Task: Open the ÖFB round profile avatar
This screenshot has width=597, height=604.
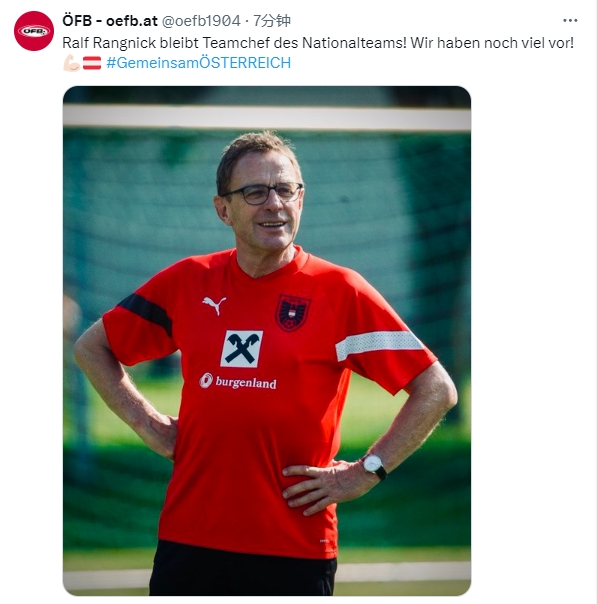Action: [34, 31]
